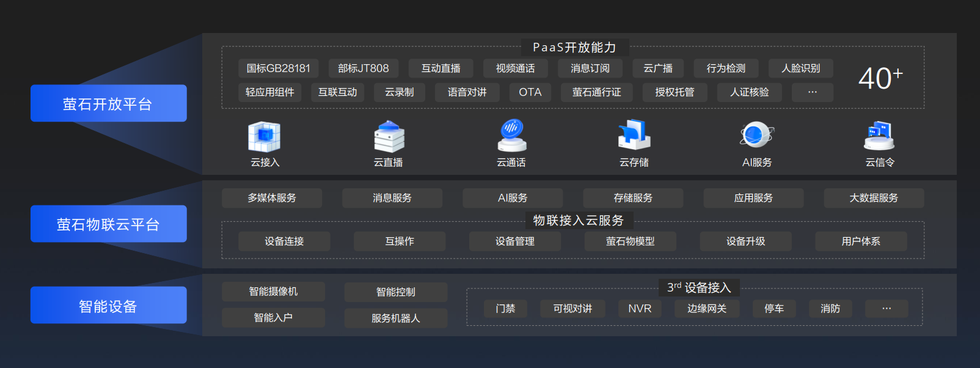This screenshot has width=980, height=368.
Task: Choose the 大数据服务 box
Action: (874, 198)
